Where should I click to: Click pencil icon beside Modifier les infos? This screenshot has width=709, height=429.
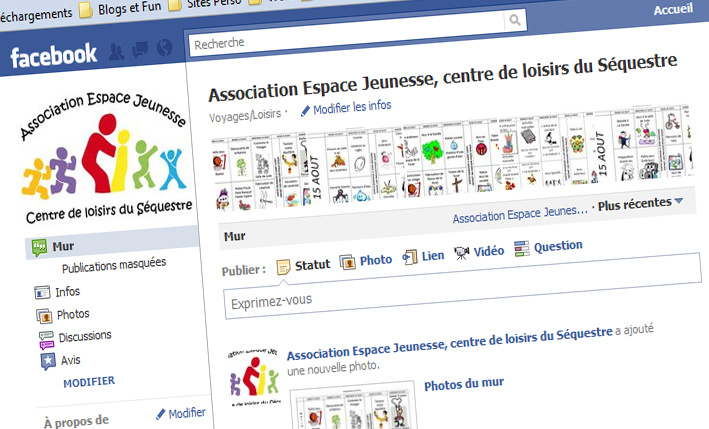[305, 111]
